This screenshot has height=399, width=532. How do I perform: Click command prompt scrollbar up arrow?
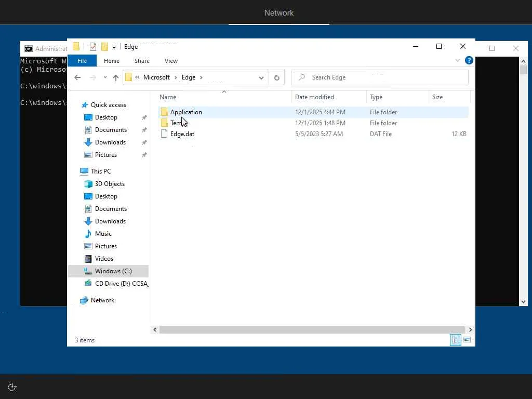pyautogui.click(x=523, y=61)
